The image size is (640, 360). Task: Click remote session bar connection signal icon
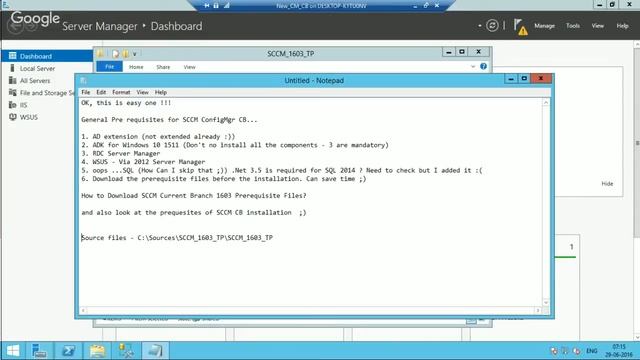click(x=227, y=5)
